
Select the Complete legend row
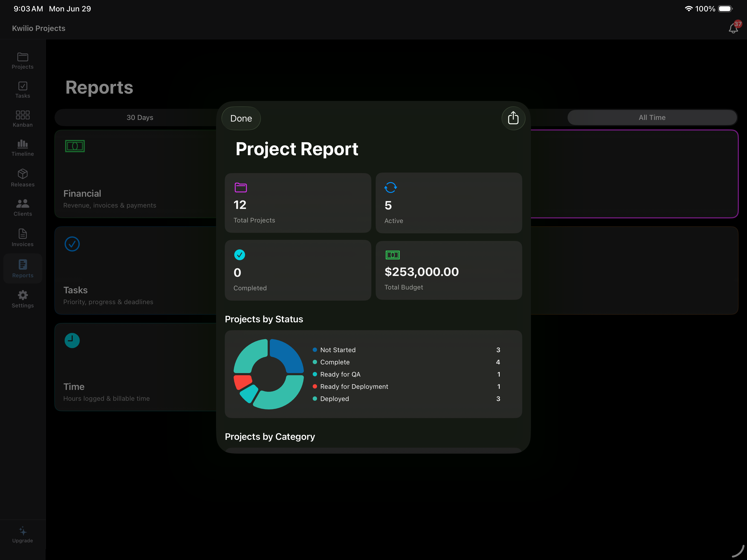pyautogui.click(x=407, y=362)
